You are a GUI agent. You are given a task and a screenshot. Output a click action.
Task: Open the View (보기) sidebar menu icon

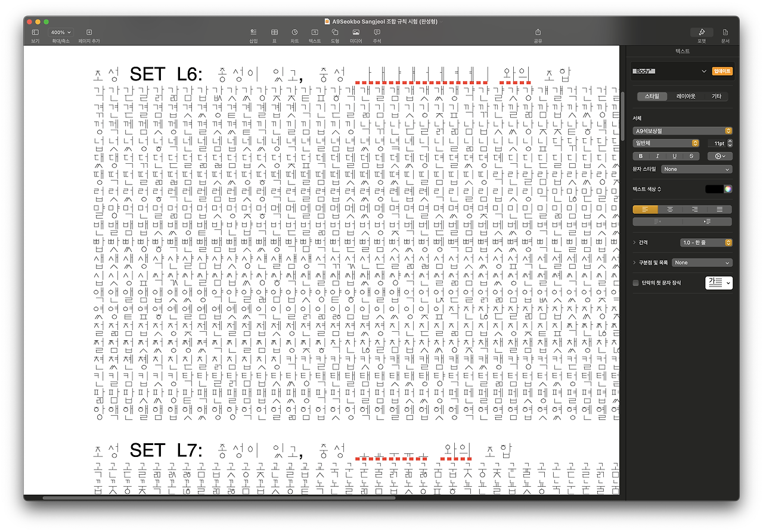click(x=35, y=32)
